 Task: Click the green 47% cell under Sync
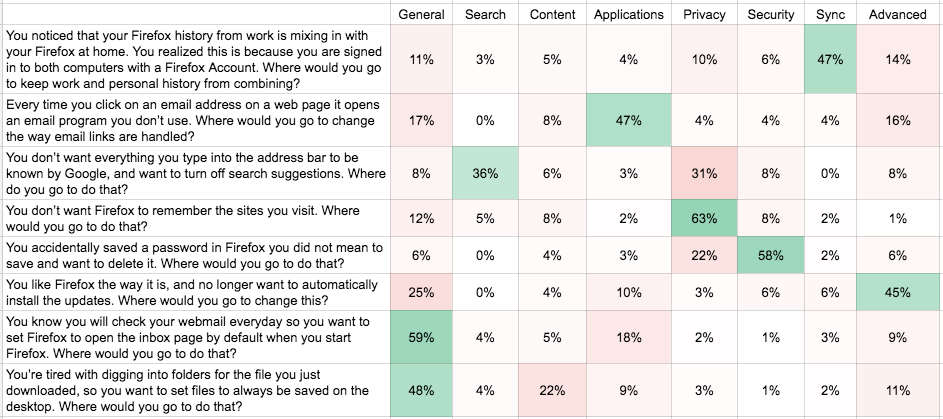pos(830,60)
